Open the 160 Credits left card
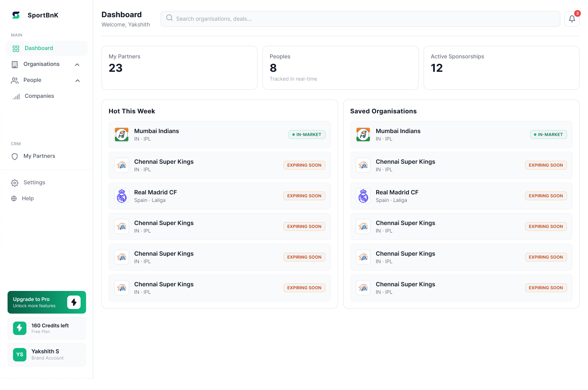Viewport: 588px width, 390px height. [47, 328]
